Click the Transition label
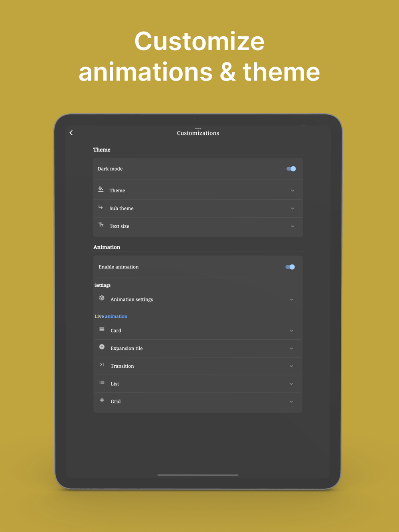 122,366
